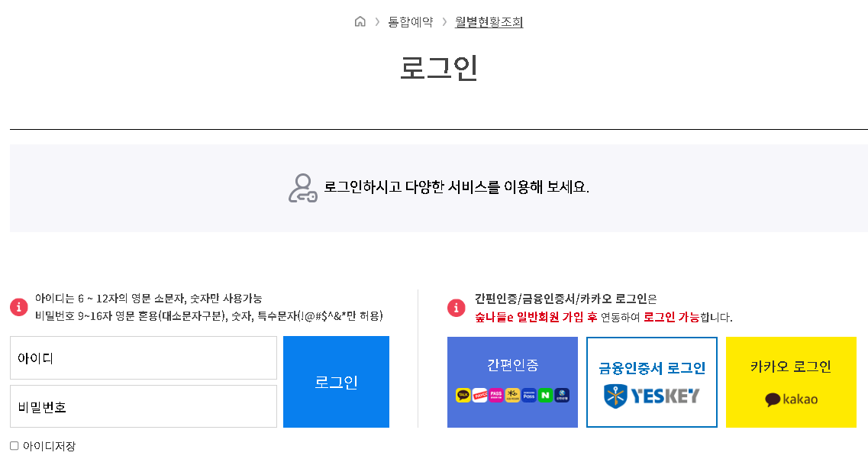868x459 pixels.
Task: Open 금융인증서 로그인
Action: (x=651, y=382)
